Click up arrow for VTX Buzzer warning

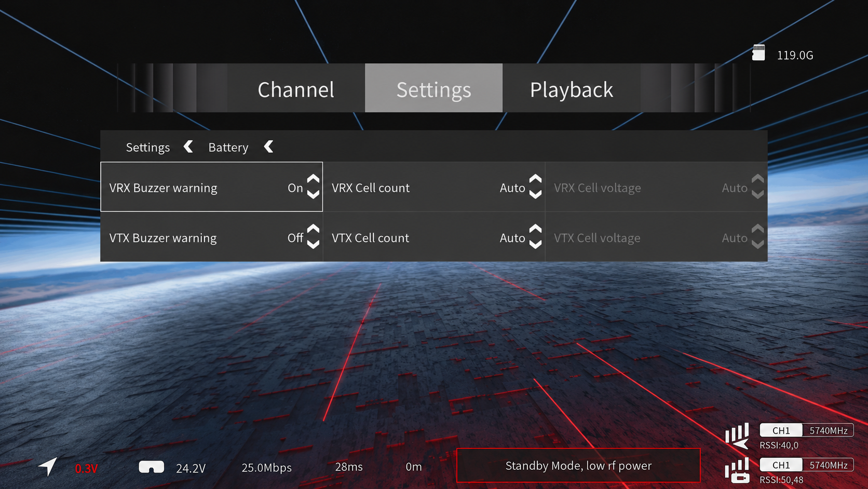coord(313,229)
